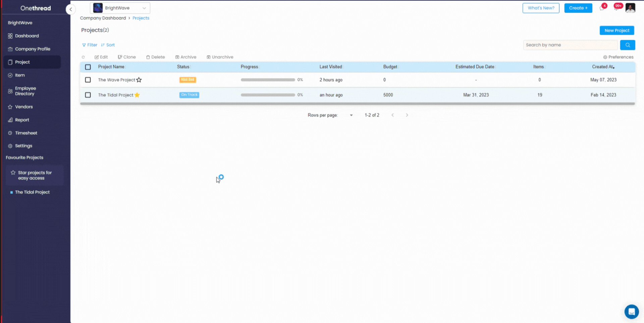Collapse the sidebar with arrow button
Viewport: 644px width, 323px height.
(x=71, y=9)
